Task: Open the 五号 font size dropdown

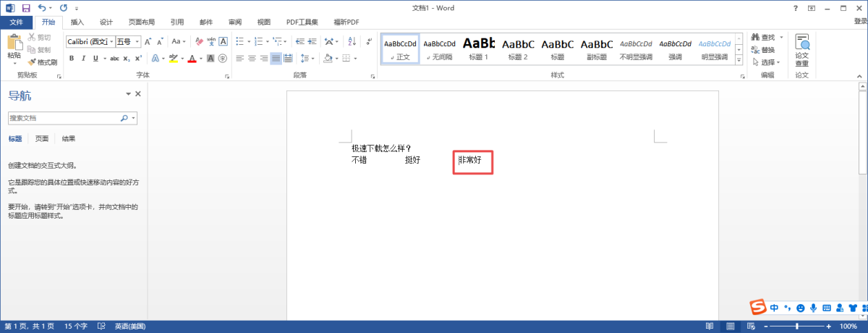Action: tap(137, 41)
